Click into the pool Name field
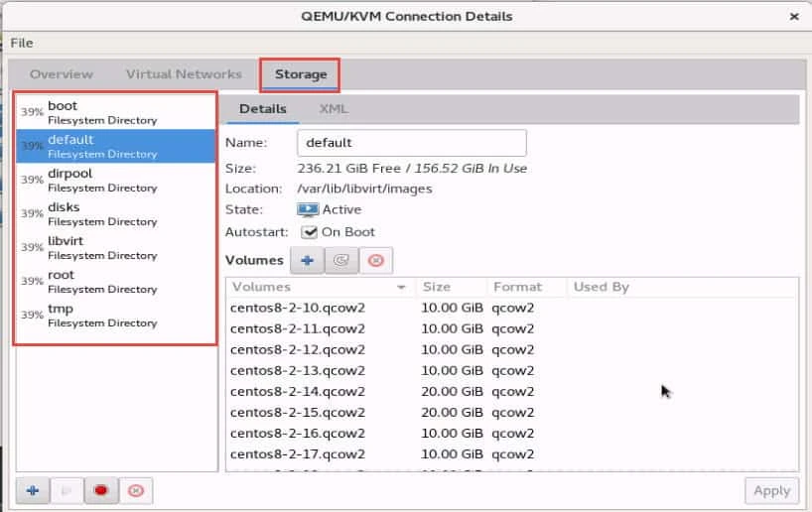The height and width of the screenshot is (512, 812). [412, 143]
